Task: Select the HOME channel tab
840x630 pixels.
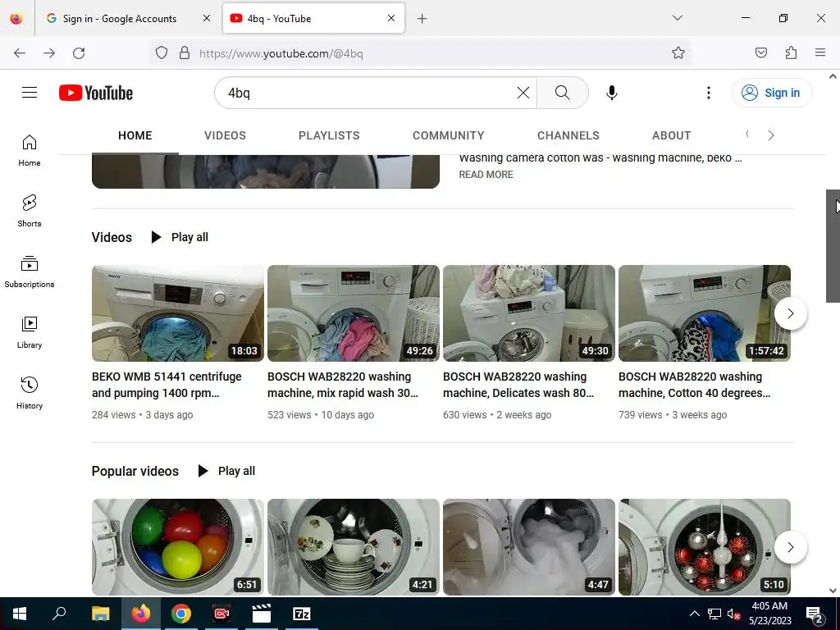Action: click(135, 135)
